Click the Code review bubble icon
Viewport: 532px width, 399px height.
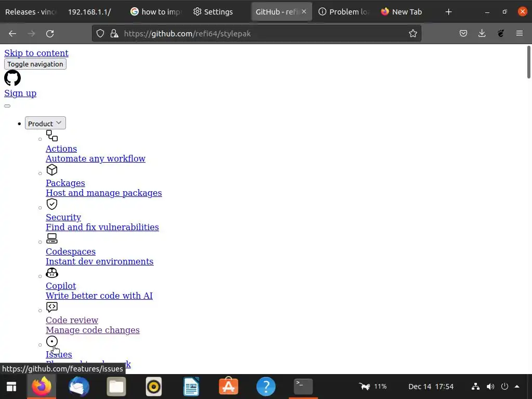[x=52, y=307]
